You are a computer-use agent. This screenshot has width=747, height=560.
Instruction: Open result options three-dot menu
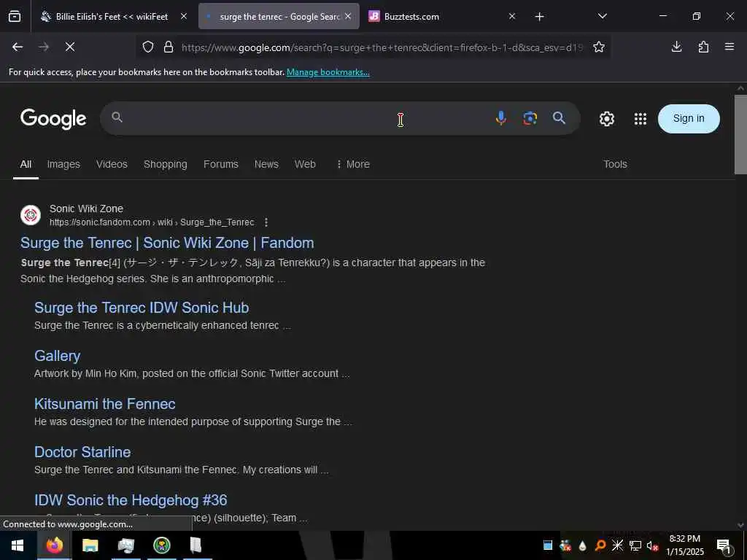tap(266, 222)
